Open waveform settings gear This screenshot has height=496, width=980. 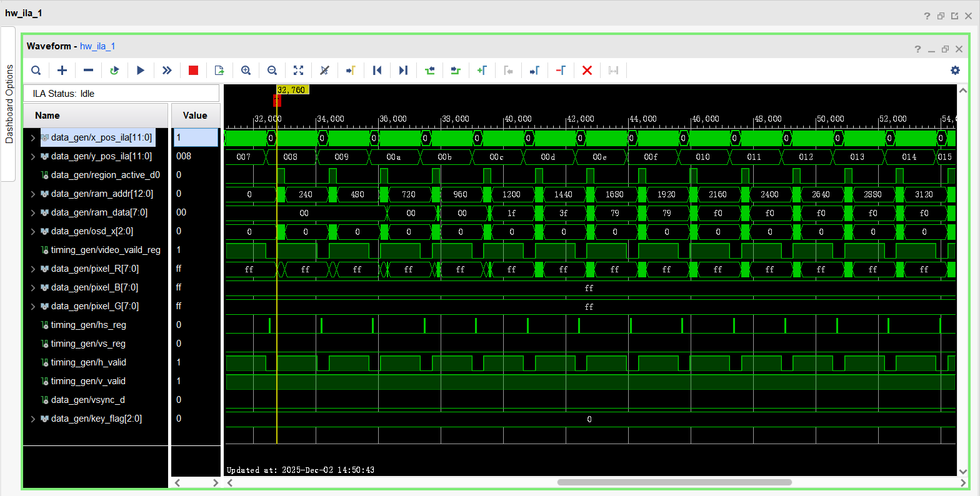[955, 71]
